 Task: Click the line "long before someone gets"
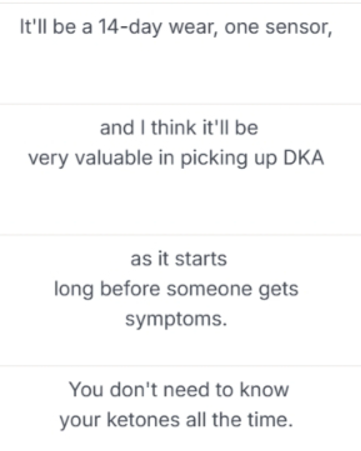coord(176,289)
